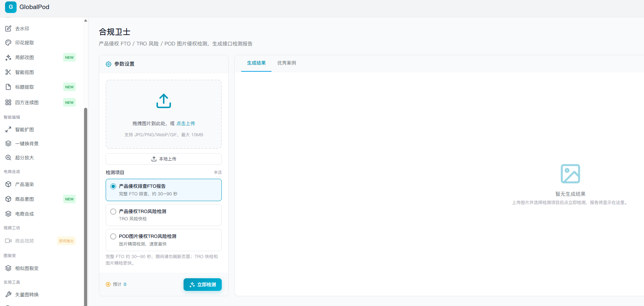Select the 印花提取 palette icon
The height and width of the screenshot is (306, 644).
[x=8, y=43]
